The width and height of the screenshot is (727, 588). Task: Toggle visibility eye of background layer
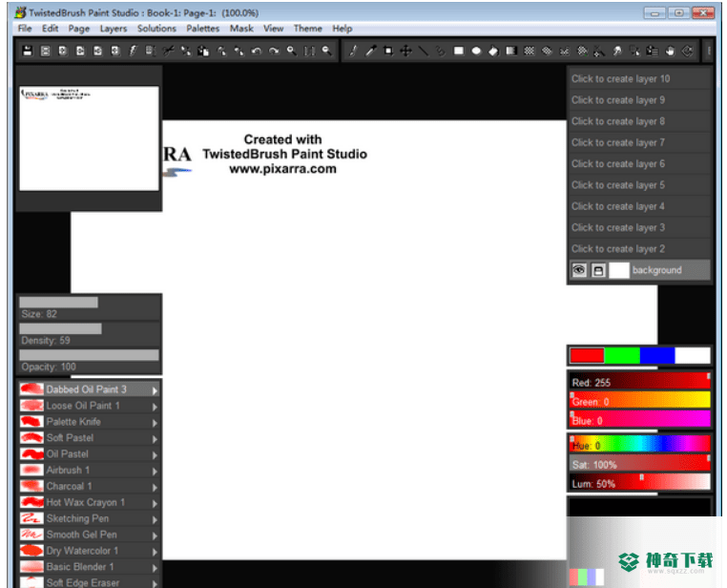coord(579,270)
